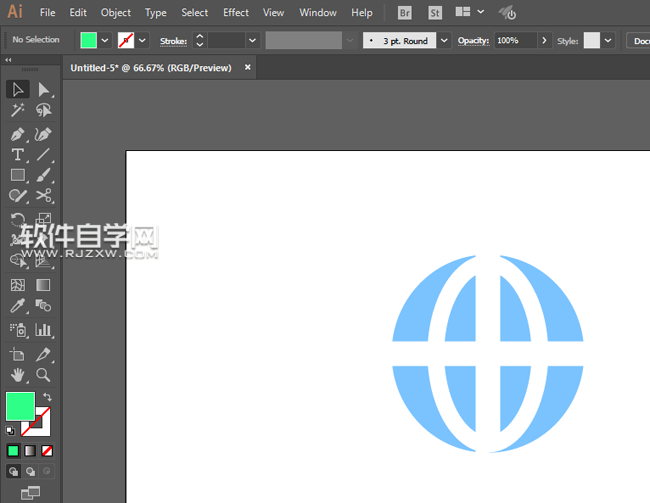Open the 3 pt. Round brush dropdown
The height and width of the screenshot is (503, 650).
pos(443,40)
